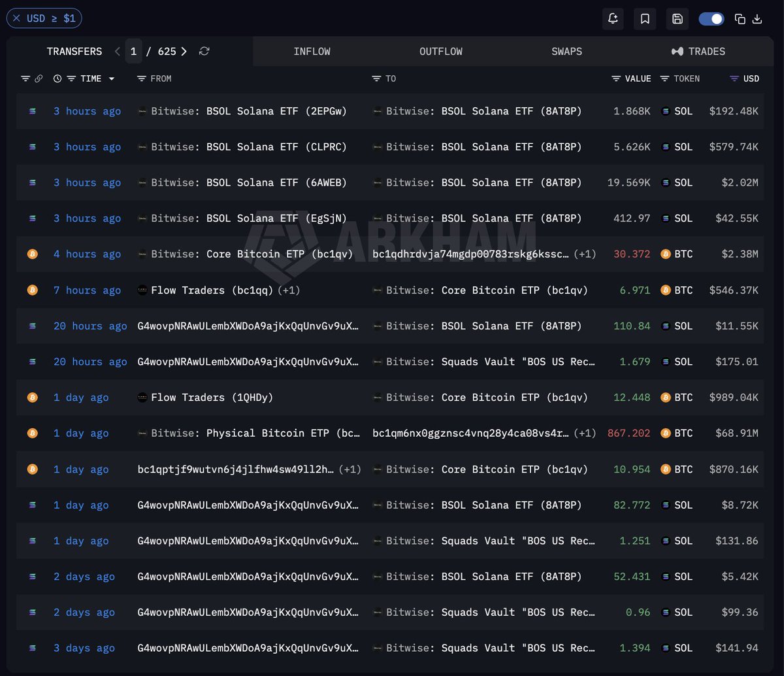Screen dimensions: 784x676
Task: Open address bc1qm6nx0ggznsc4vnq28y4ca08vs4r
Action: click(470, 433)
